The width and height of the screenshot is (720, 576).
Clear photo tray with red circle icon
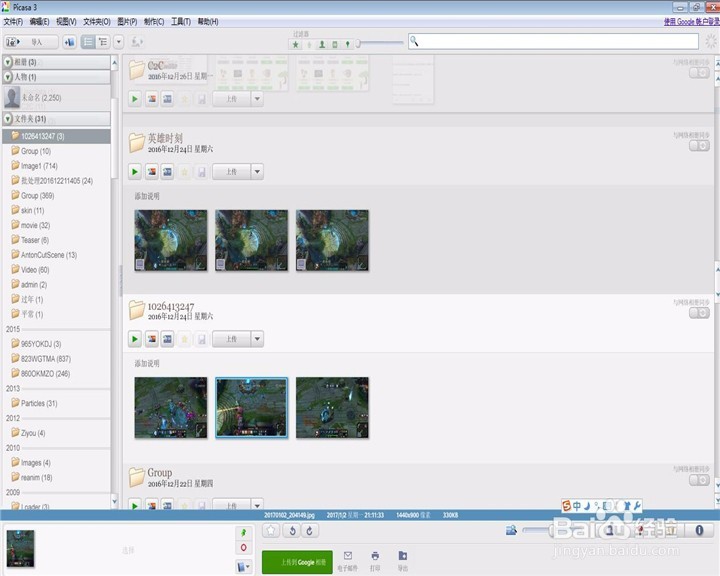click(243, 548)
